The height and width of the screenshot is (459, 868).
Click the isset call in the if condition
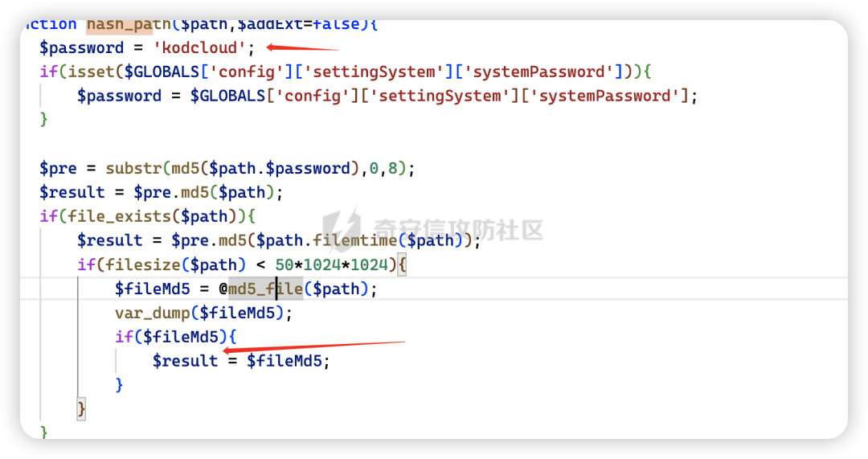[x=90, y=72]
